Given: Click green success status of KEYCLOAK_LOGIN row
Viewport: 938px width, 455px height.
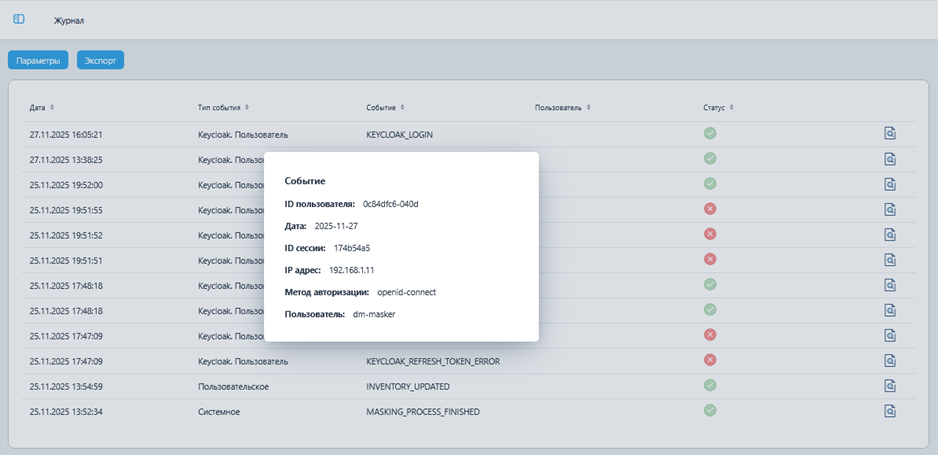Looking at the screenshot, I should [x=710, y=133].
